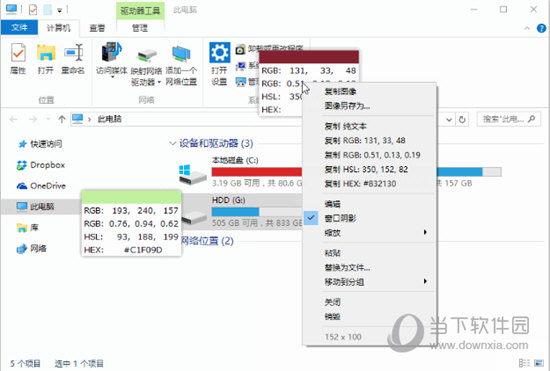Expand the 映射网络驱动器 dropdown arrow
The height and width of the screenshot is (371, 550).
(159, 82)
